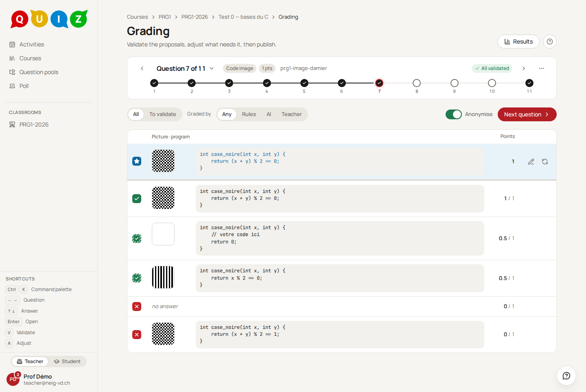This screenshot has height=392, width=586.
Task: Open the three-dot more options menu
Action: coord(542,68)
